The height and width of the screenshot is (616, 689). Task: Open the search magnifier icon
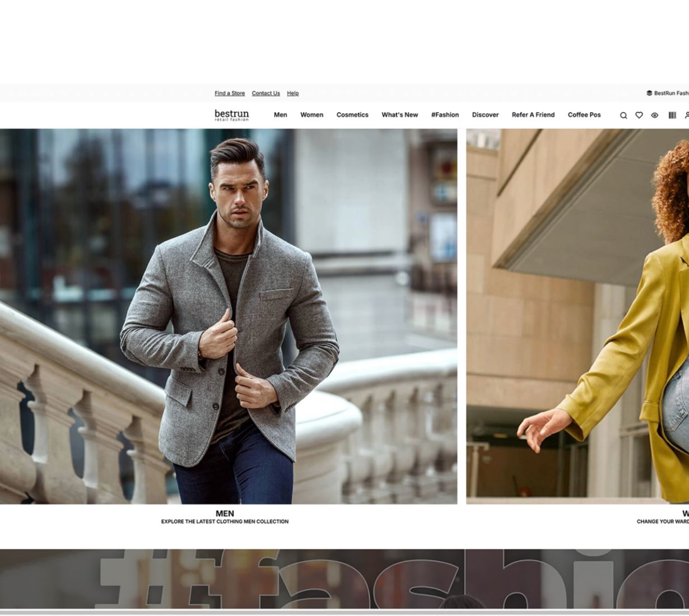(x=623, y=115)
